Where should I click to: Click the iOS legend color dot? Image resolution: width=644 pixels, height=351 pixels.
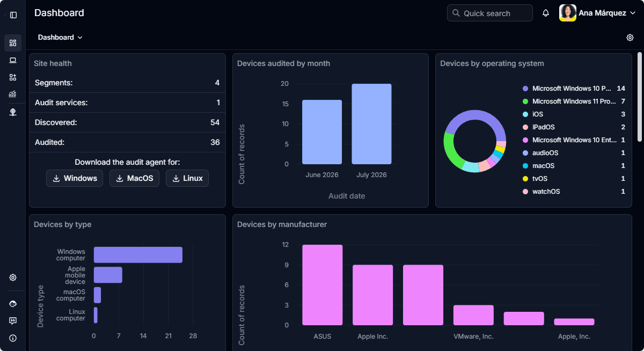point(525,114)
